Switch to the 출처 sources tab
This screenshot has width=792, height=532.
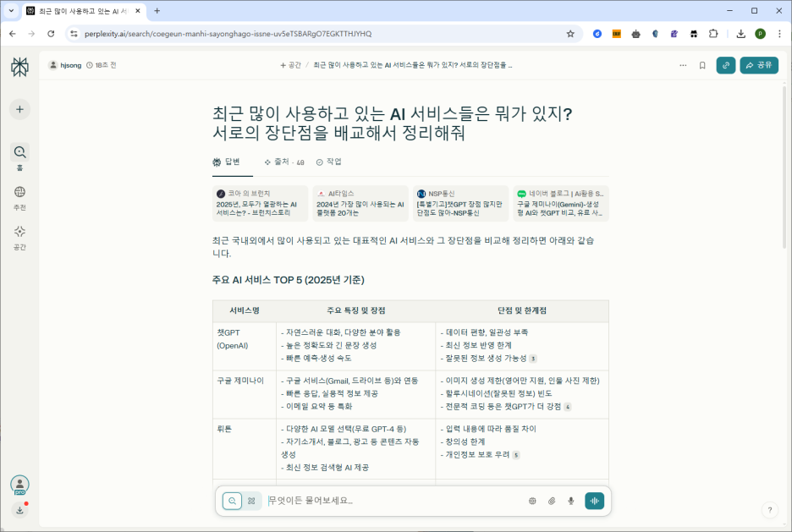pyautogui.click(x=284, y=162)
